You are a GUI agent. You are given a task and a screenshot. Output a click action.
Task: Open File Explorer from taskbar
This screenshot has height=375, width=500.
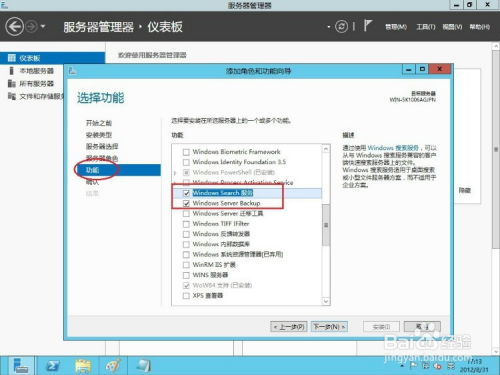tap(83, 366)
